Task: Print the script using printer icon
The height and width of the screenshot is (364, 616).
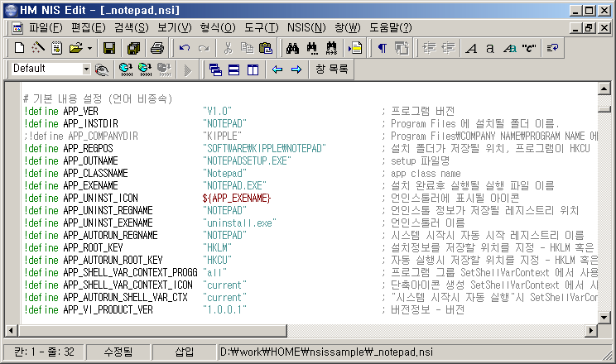Action: tap(156, 48)
